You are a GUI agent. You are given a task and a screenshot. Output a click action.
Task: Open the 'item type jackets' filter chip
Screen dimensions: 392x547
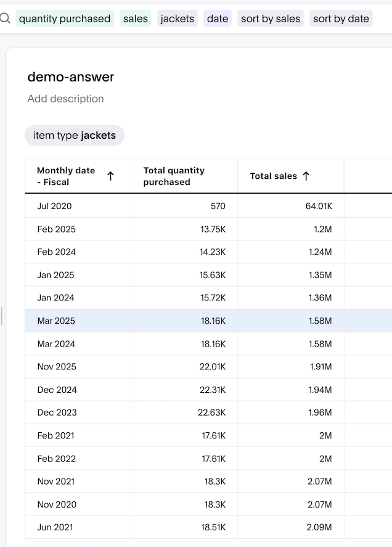(x=75, y=136)
